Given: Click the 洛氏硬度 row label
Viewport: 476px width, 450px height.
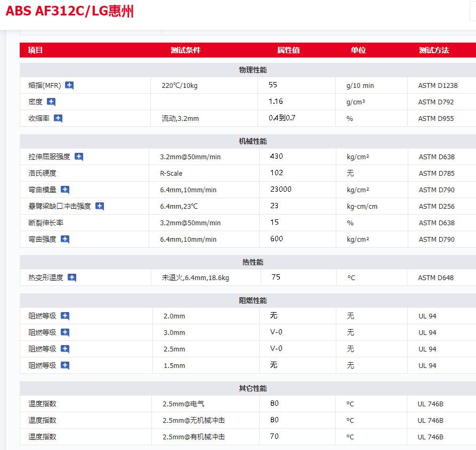Looking at the screenshot, I should tap(42, 173).
